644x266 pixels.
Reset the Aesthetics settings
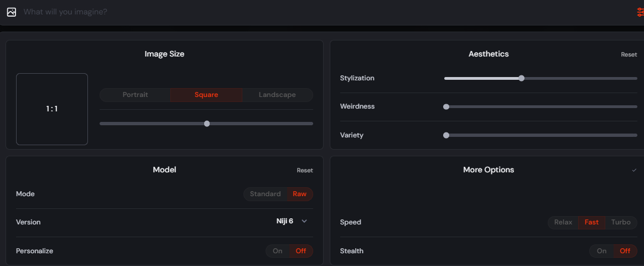tap(629, 55)
